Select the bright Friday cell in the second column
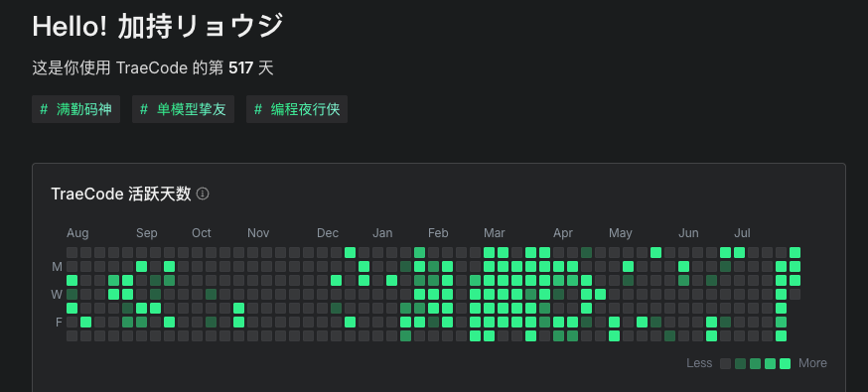This screenshot has width=868, height=392. pyautogui.click(x=85, y=322)
